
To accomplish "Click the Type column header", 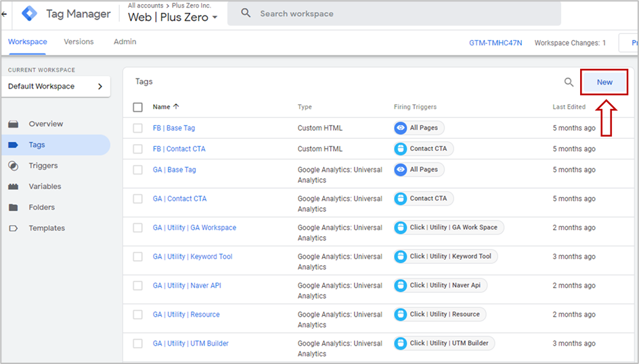I will point(305,107).
